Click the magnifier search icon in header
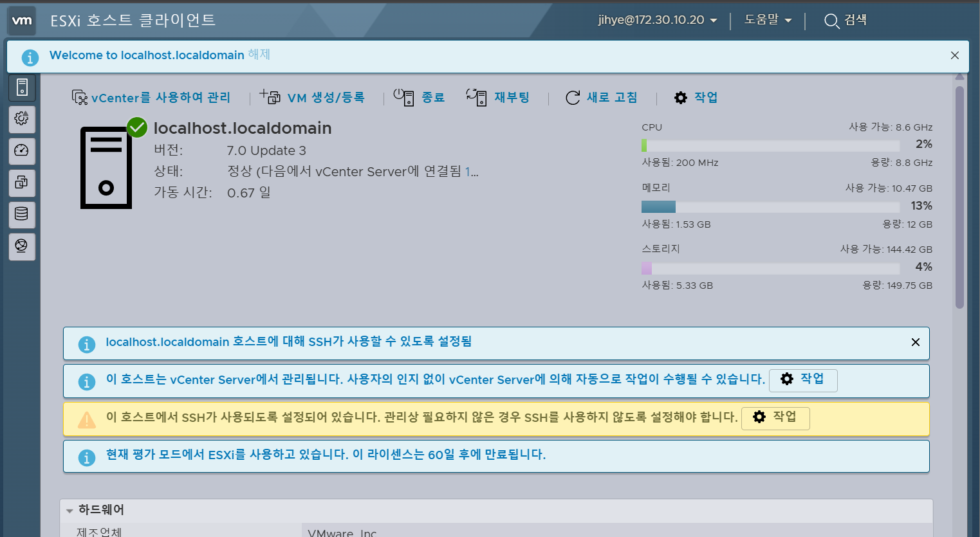The height and width of the screenshot is (537, 980). pyautogui.click(x=831, y=21)
